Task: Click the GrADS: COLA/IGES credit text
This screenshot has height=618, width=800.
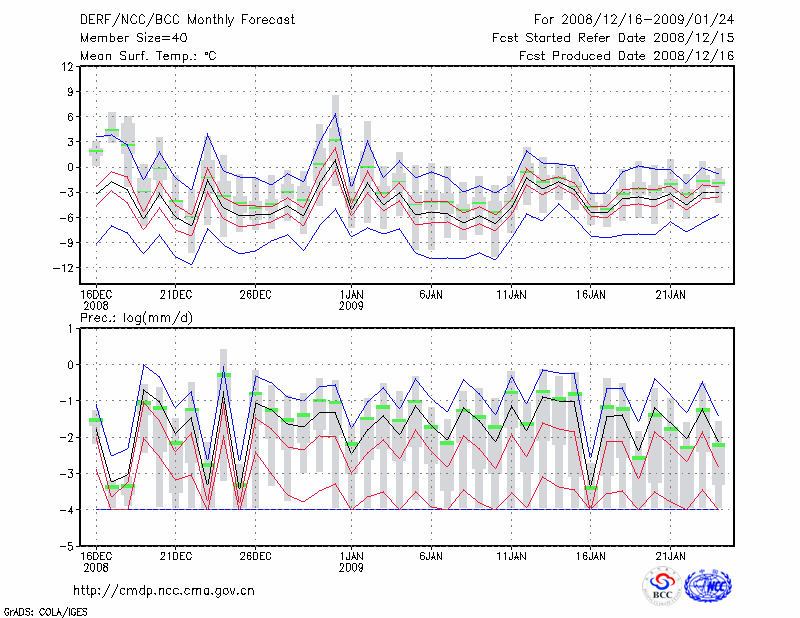Action: 43,610
